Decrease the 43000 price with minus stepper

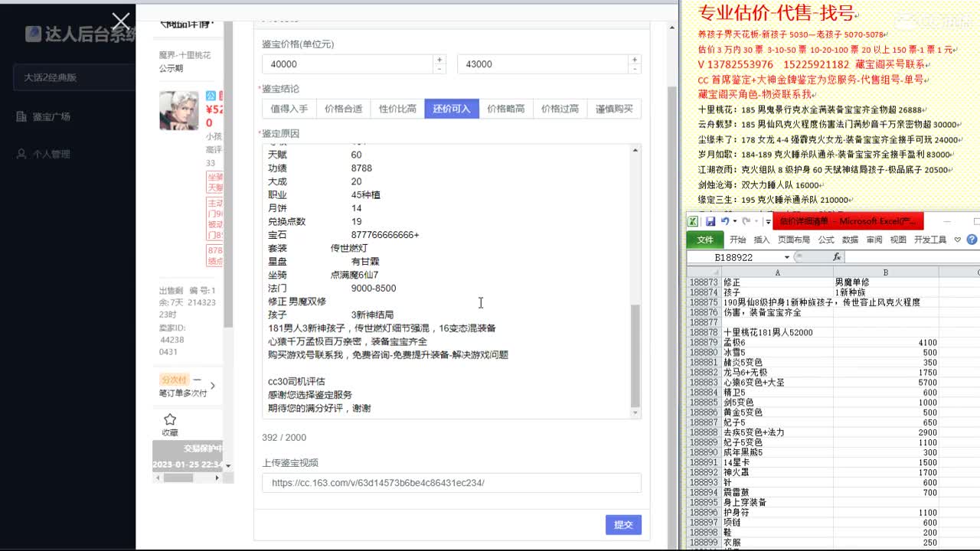pyautogui.click(x=635, y=70)
